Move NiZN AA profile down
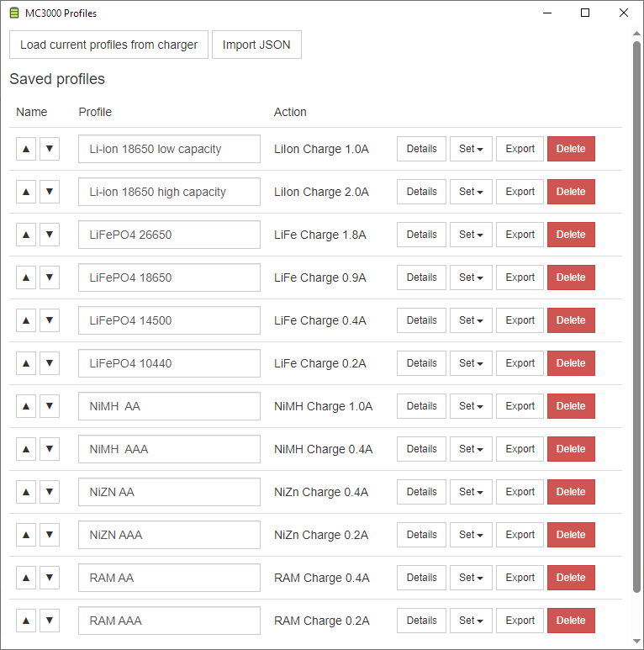 click(50, 492)
